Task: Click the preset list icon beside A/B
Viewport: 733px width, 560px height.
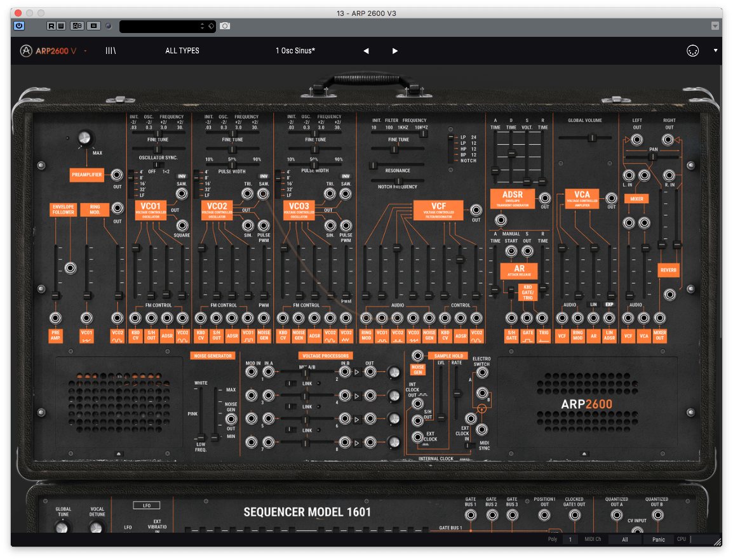Action: (93, 25)
